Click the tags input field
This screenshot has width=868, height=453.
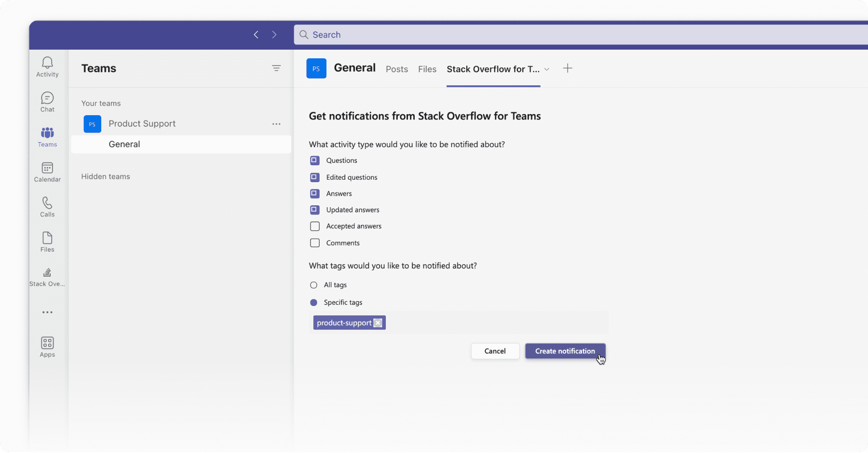459,323
